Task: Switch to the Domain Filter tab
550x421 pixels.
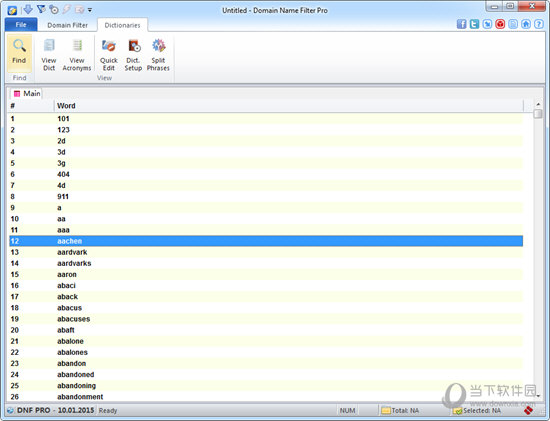Action: [67, 25]
